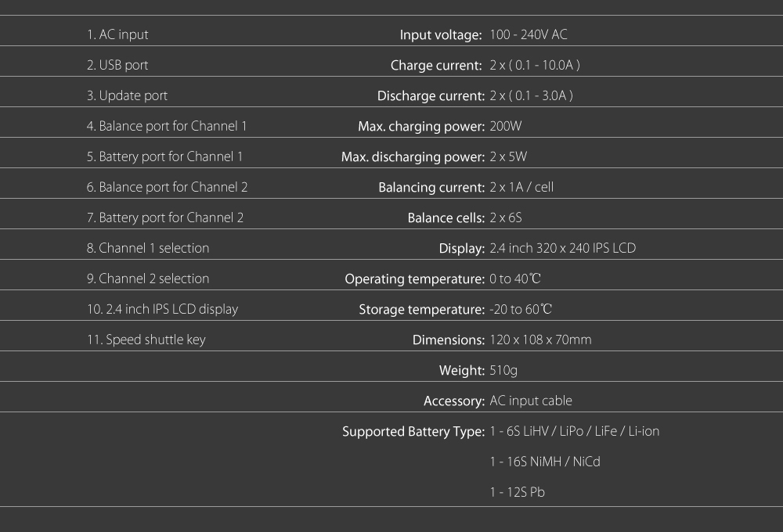Screen dimensions: 783x532
Task: Select the 'Max. charging power:' label
Action: pos(421,126)
